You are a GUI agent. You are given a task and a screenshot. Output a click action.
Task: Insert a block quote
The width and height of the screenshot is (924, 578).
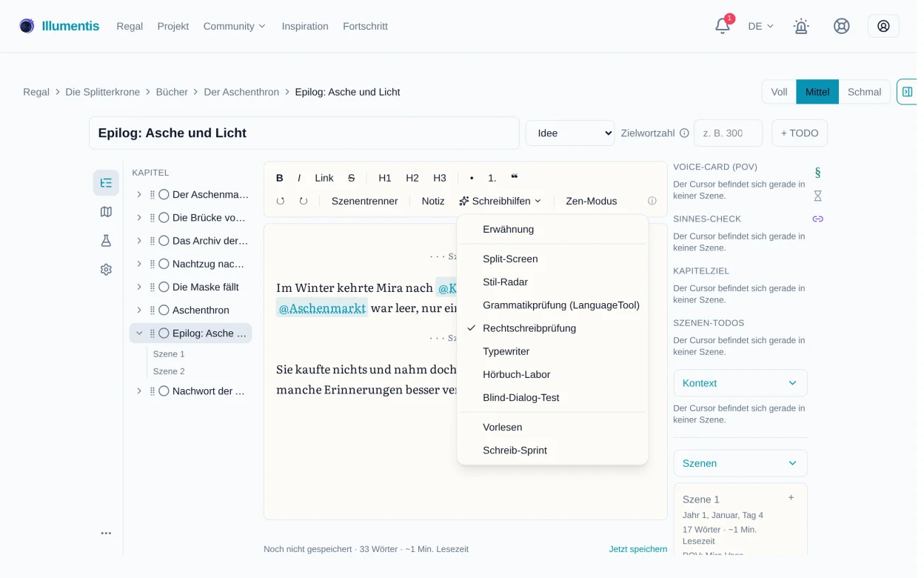point(515,178)
